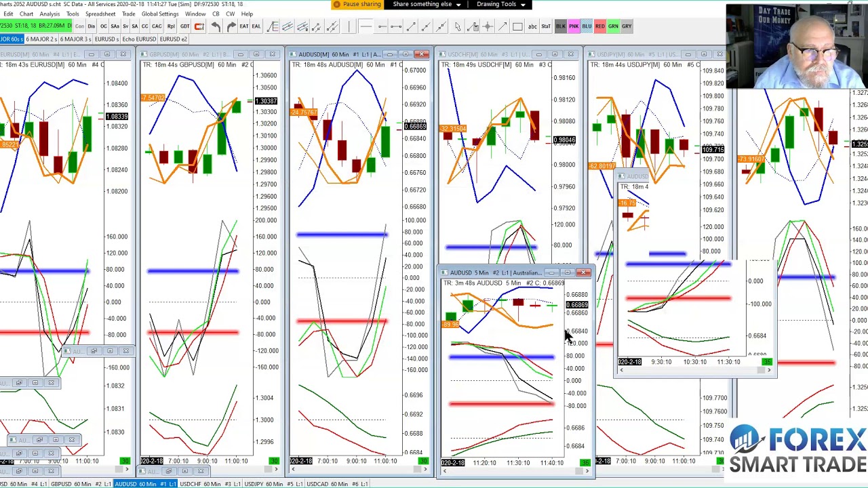Toggle the red magnet snap icon
Viewport: 868px width, 488px height.
[x=199, y=26]
